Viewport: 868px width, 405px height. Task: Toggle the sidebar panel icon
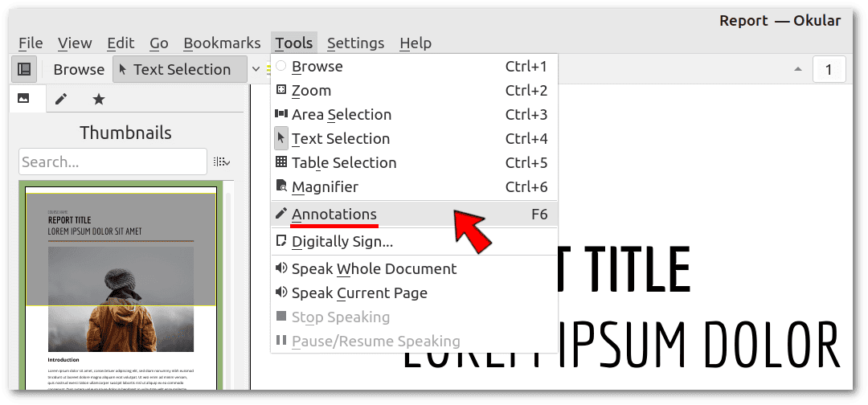pyautogui.click(x=24, y=69)
